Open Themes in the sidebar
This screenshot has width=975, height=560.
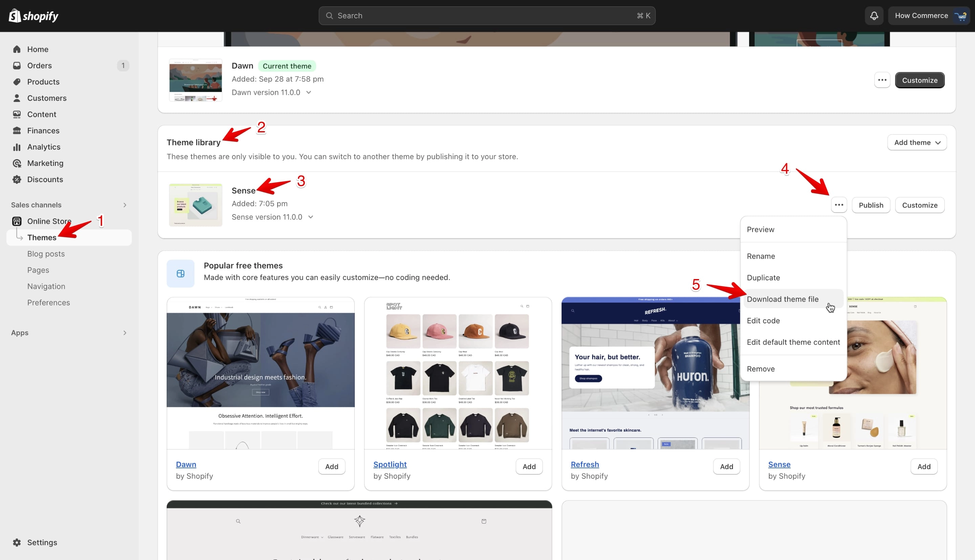(x=69, y=238)
